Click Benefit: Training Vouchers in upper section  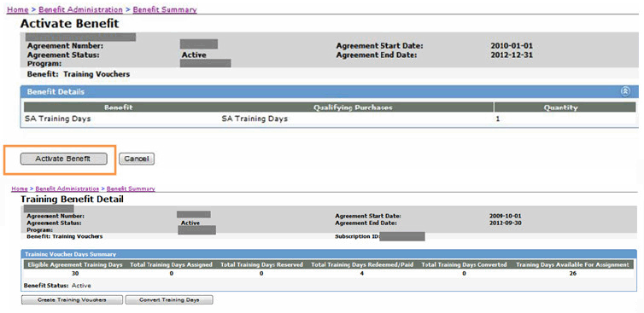click(x=79, y=75)
